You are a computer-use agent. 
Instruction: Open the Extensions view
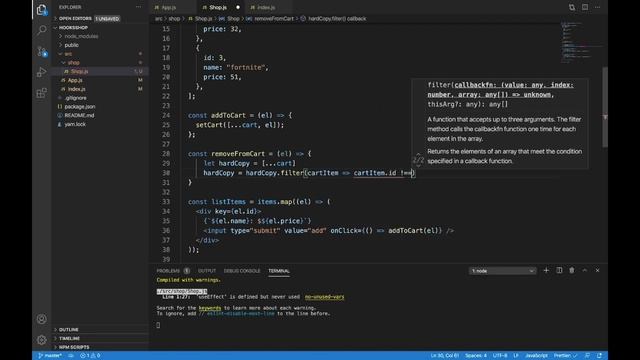[42, 93]
